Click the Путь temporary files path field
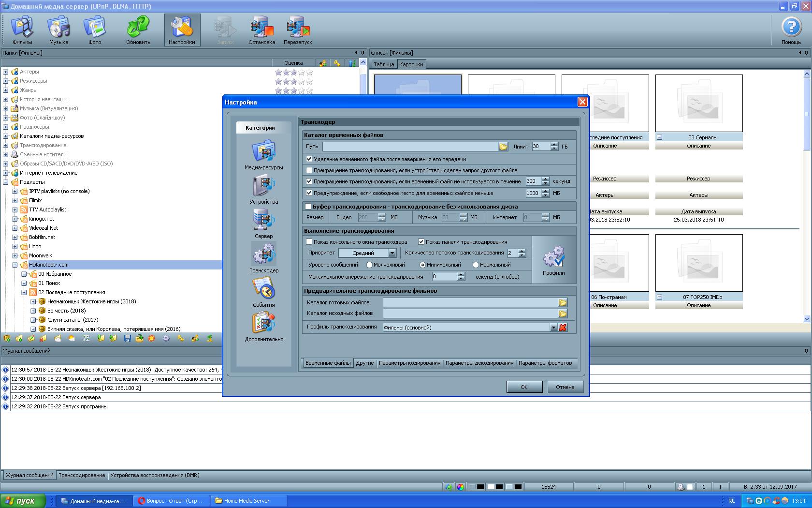This screenshot has height=508, width=812. tap(410, 147)
